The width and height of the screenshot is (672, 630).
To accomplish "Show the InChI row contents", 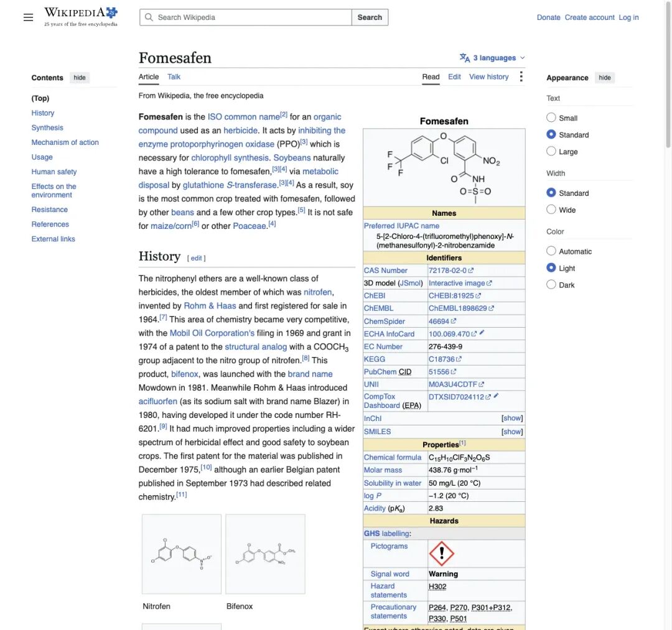I will (x=512, y=418).
